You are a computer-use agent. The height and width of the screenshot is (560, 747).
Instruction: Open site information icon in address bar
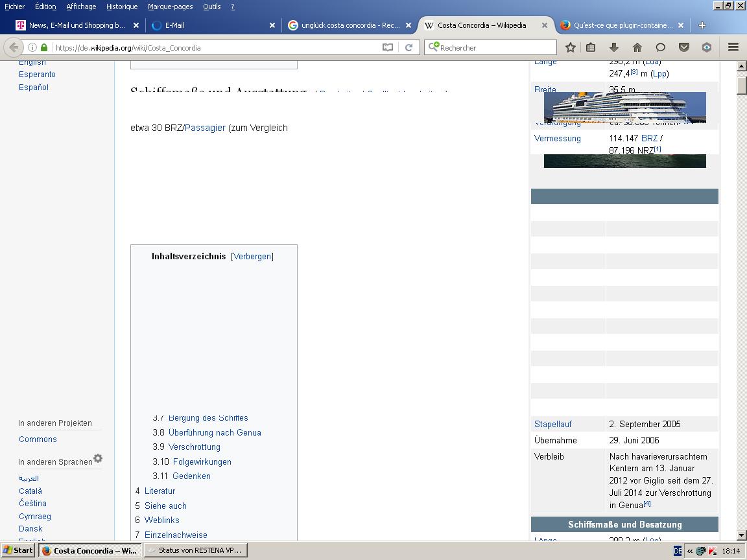point(32,47)
